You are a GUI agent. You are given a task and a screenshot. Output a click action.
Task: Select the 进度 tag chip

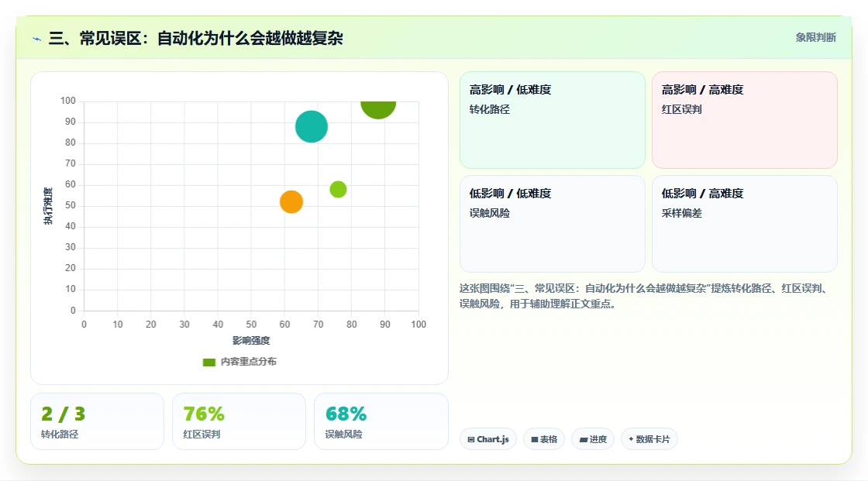tap(592, 439)
